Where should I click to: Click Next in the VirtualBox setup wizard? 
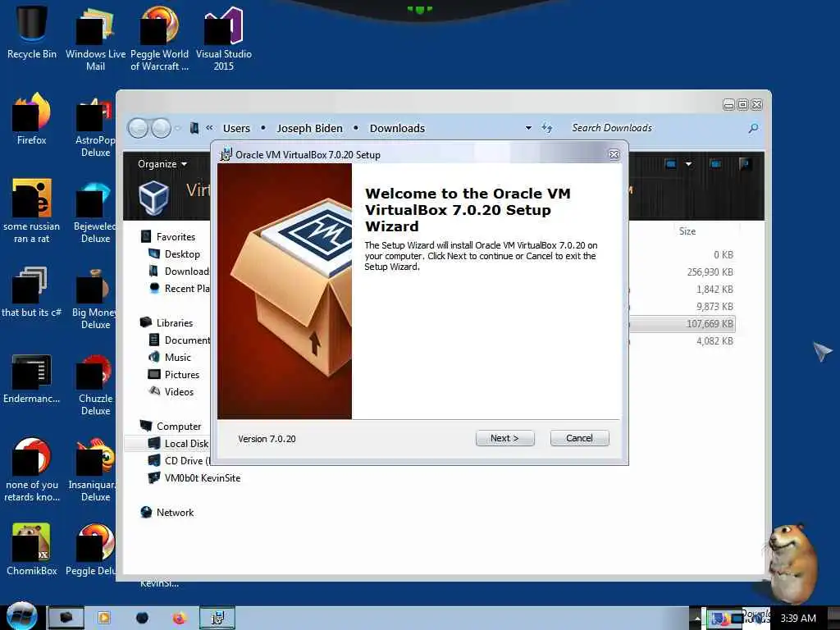[x=504, y=438]
